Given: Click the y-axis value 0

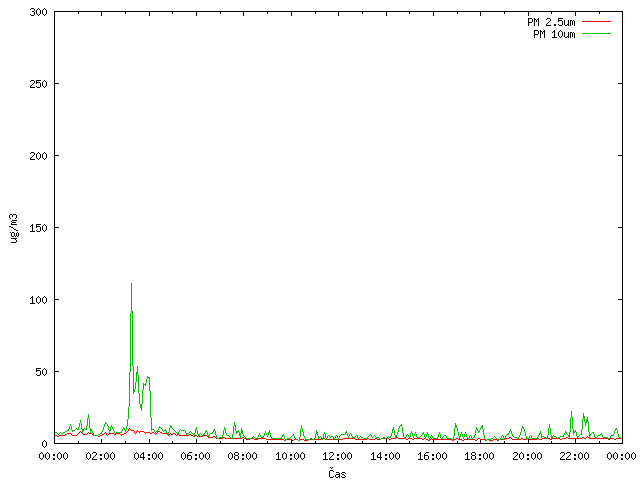Looking at the screenshot, I should [44, 444].
